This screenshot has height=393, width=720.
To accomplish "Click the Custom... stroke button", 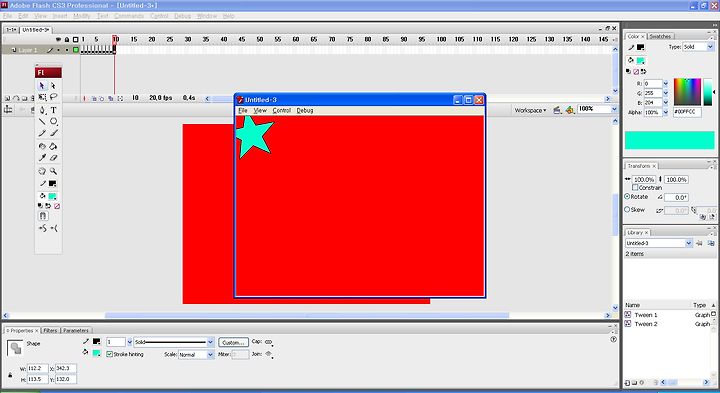I will pos(233,342).
